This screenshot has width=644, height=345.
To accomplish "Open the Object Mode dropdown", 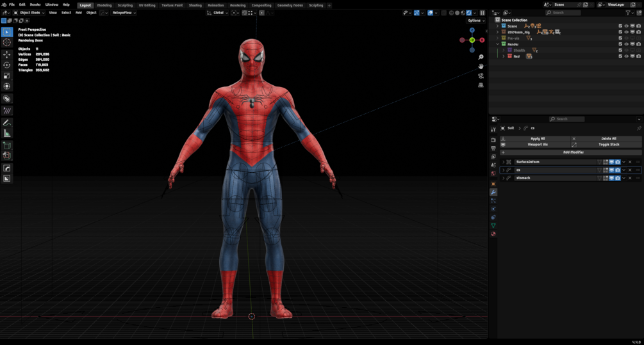I will (30, 12).
